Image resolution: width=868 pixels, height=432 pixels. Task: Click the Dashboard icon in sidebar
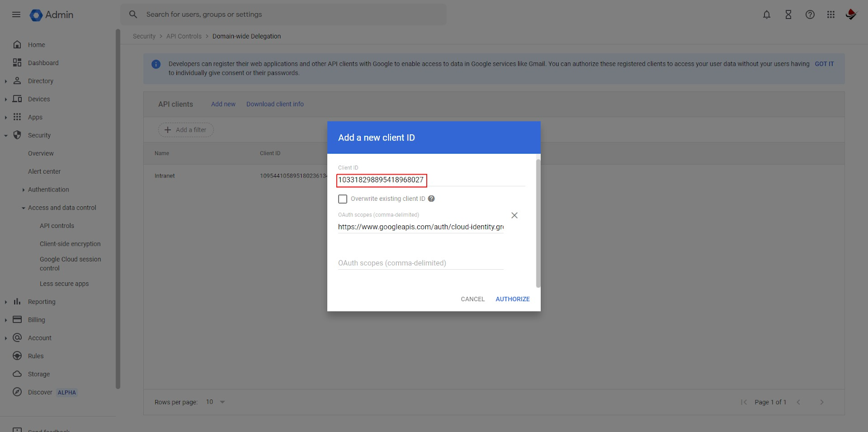17,62
